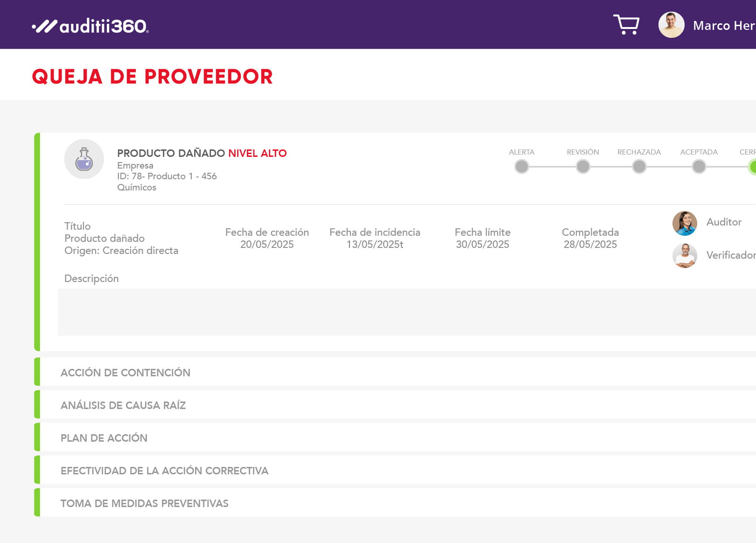Click the Producto Dañado Nivel Alto heading
Viewport: 756px width, 543px height.
point(202,153)
